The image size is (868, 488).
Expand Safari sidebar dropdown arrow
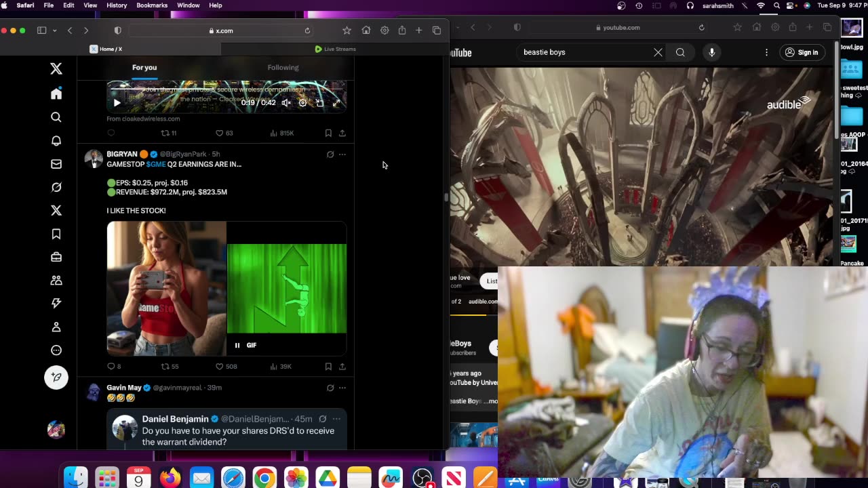click(x=55, y=30)
